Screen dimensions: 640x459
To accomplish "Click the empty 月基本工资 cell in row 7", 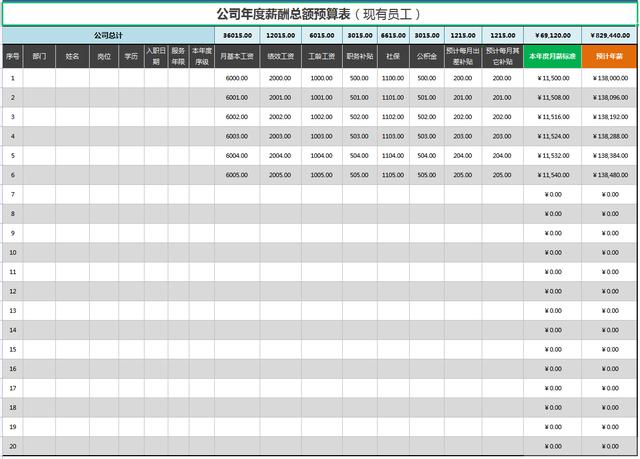I will (237, 194).
